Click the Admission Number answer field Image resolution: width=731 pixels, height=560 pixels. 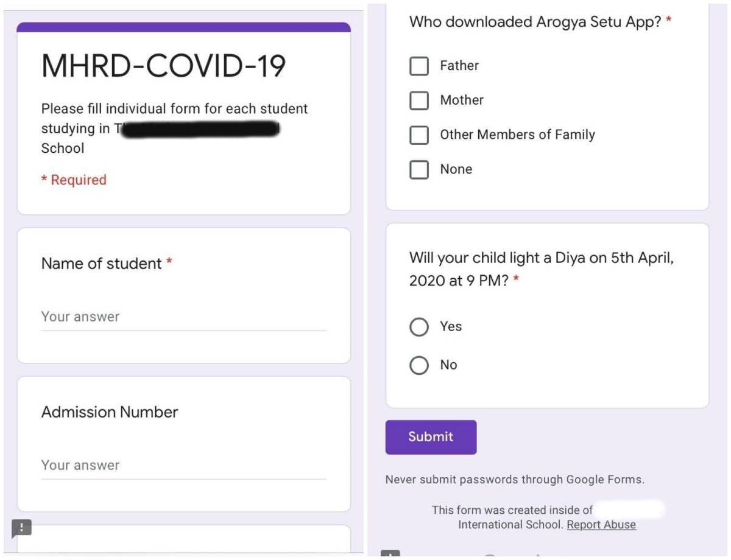pos(183,466)
